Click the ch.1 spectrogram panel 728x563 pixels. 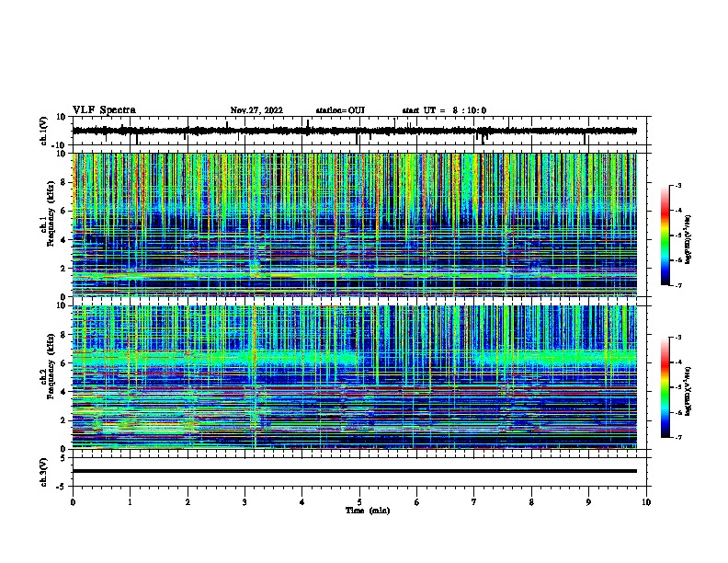[354, 224]
